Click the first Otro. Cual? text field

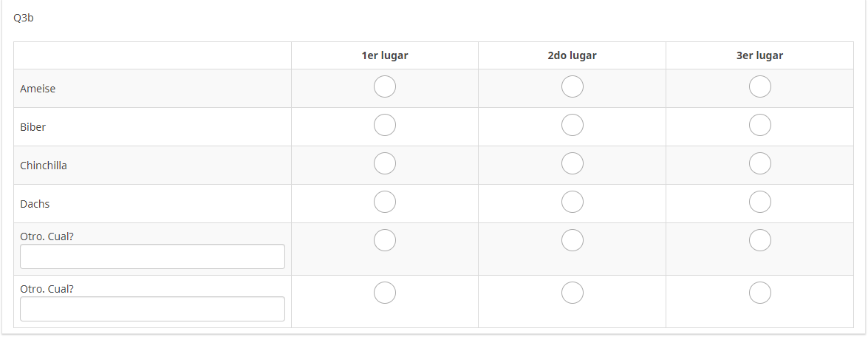152,256
